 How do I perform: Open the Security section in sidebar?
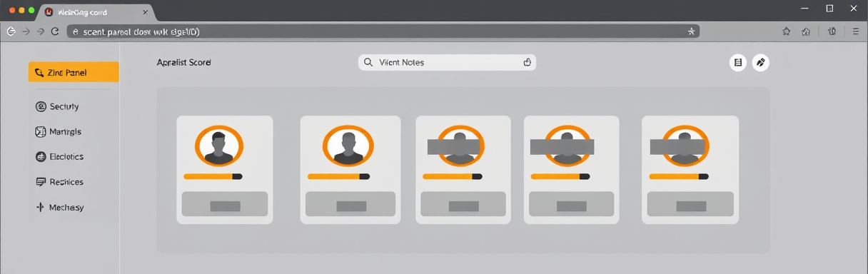click(x=57, y=106)
